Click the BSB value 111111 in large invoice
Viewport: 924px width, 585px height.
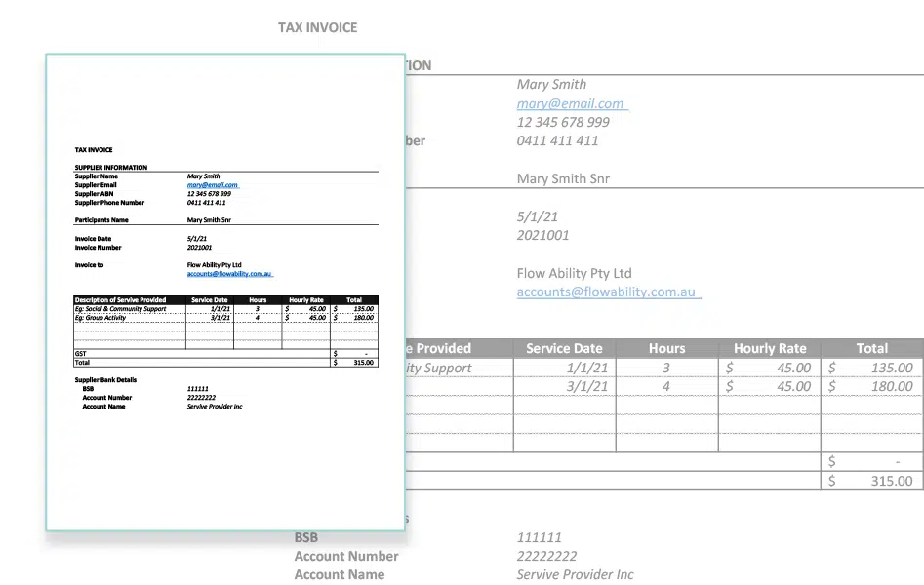click(539, 537)
